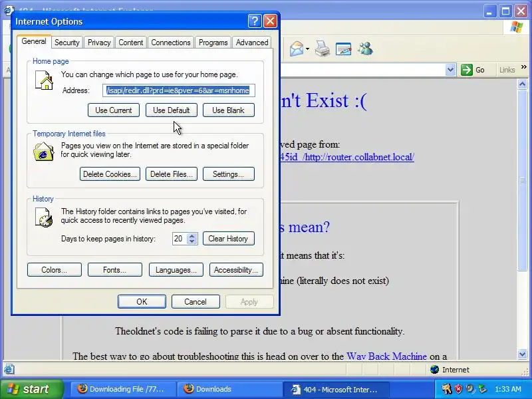The width and height of the screenshot is (532, 399).
Task: Open the Messenger icon in IE toolbar
Action: (x=365, y=49)
